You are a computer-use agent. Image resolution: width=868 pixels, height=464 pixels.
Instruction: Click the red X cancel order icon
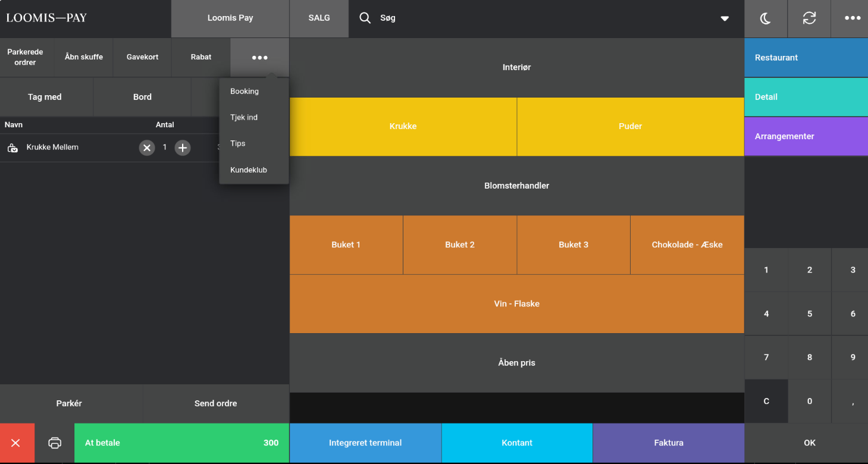tap(16, 443)
